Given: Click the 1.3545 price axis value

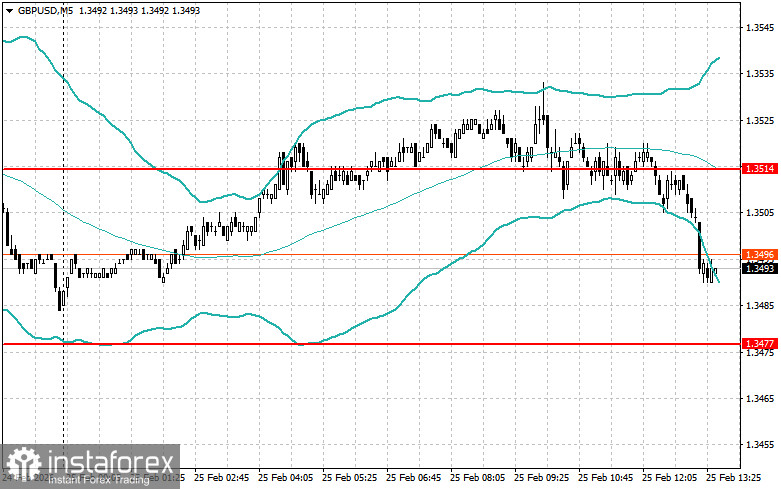Looking at the screenshot, I should (760, 27).
